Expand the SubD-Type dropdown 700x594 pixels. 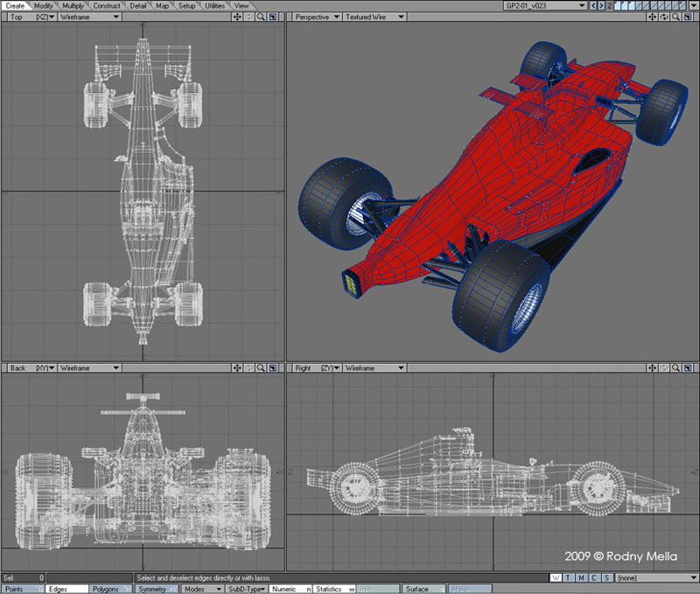(245, 589)
